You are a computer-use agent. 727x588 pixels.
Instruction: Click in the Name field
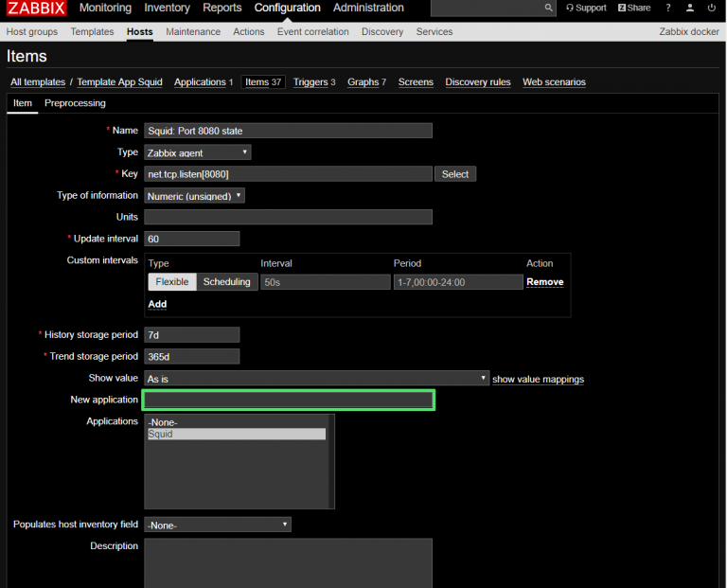pyautogui.click(x=288, y=131)
